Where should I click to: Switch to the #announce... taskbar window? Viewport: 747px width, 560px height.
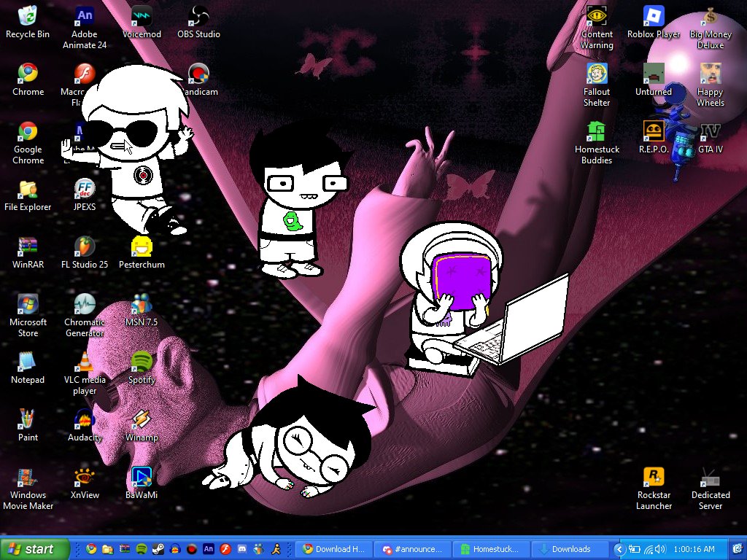tap(413, 549)
